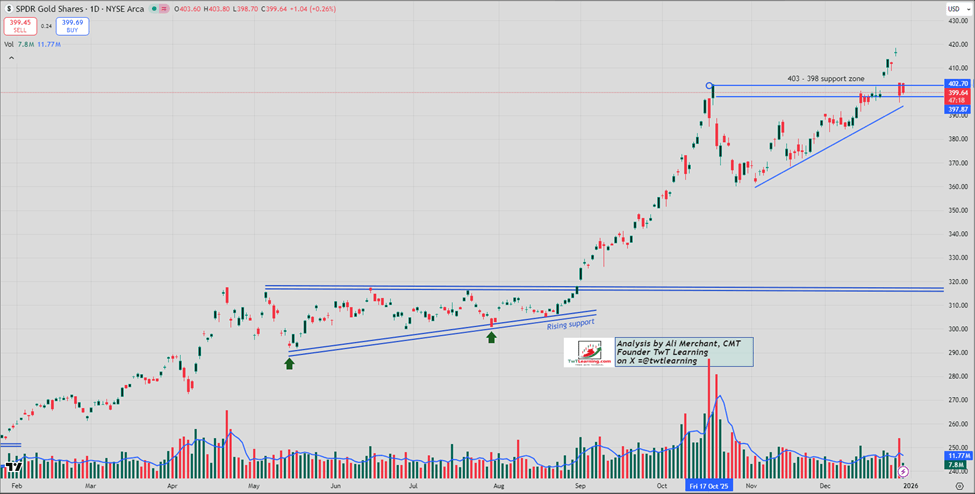Click the green market status dot
The width and height of the screenshot is (975, 494).
[x=154, y=9]
